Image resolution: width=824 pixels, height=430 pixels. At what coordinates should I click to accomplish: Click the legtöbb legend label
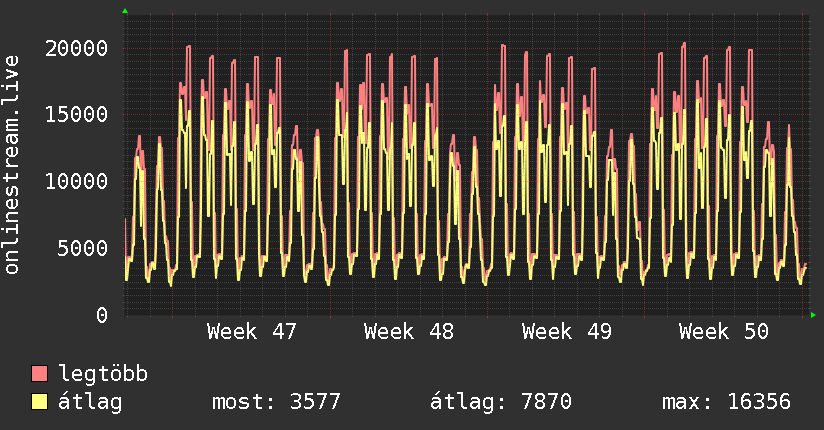pos(103,374)
